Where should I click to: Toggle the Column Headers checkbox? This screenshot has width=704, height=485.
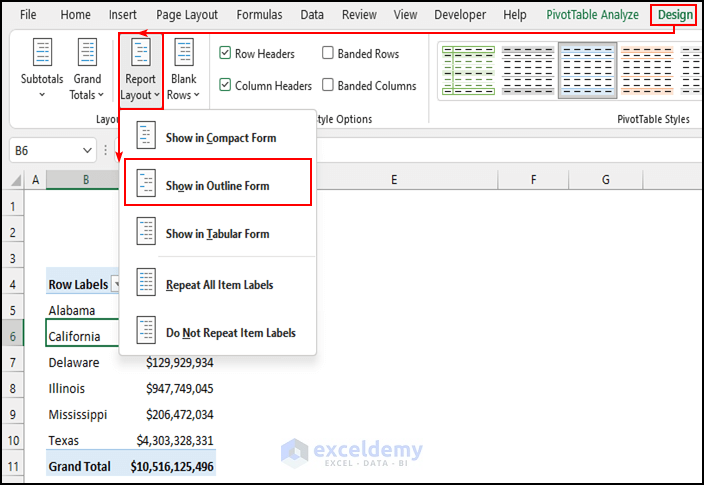tap(225, 84)
